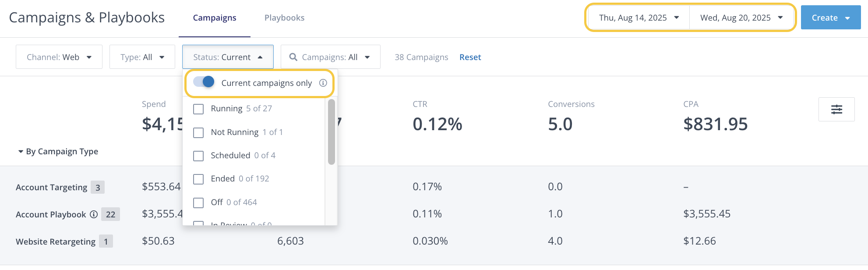Click the info icon beside Current campaigns only

point(323,83)
